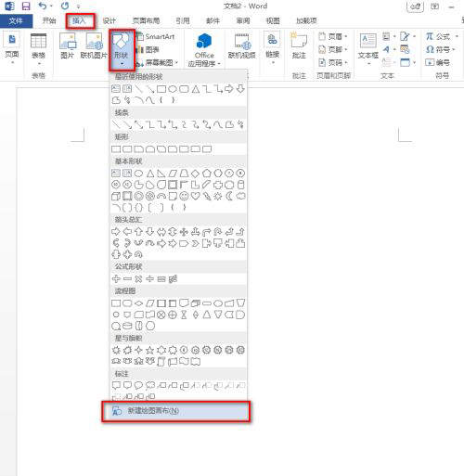464x476 pixels.
Task: Open the Mailings (邮件) tab
Action: pos(213,20)
